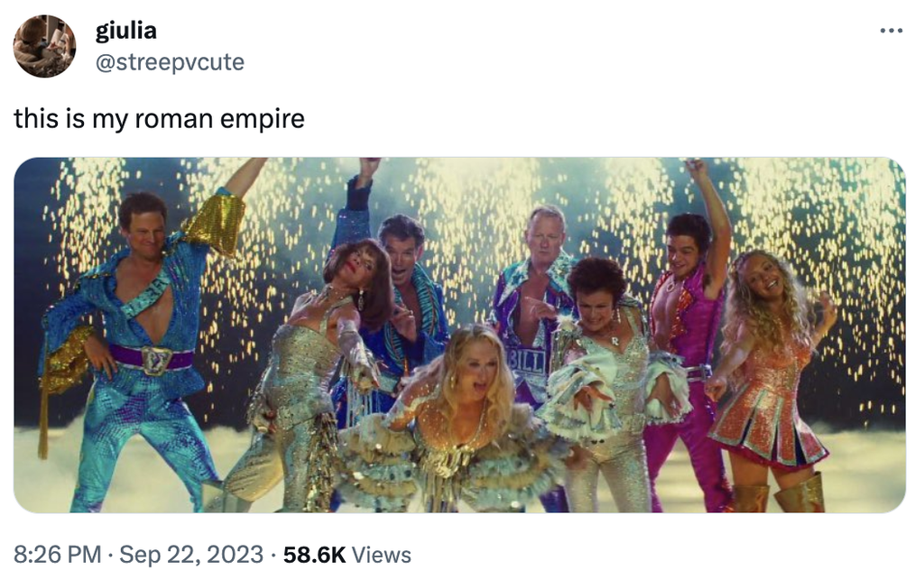Click giulia's profile avatar picture
This screenshot has height=588, width=924.
click(44, 46)
